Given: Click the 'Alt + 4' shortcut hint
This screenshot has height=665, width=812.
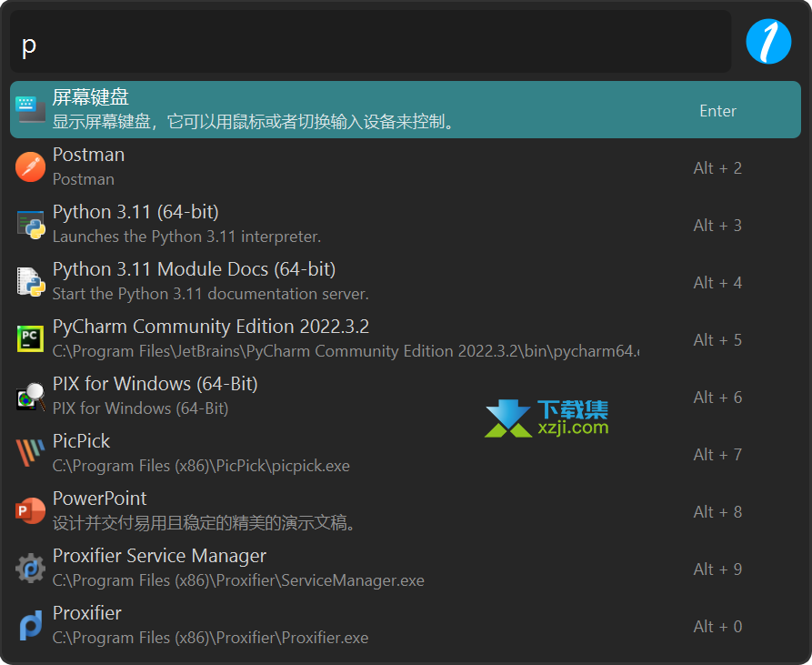Looking at the screenshot, I should [x=717, y=283].
